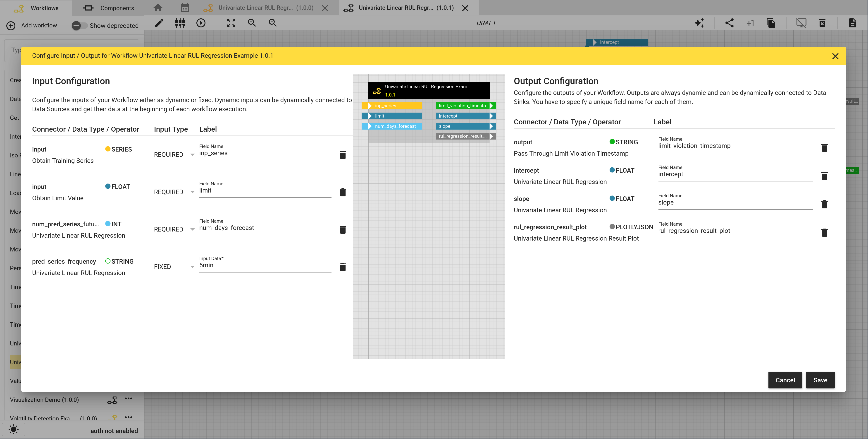The image size is (868, 439).
Task: Click the slope output connector in preview
Action: [x=466, y=126]
